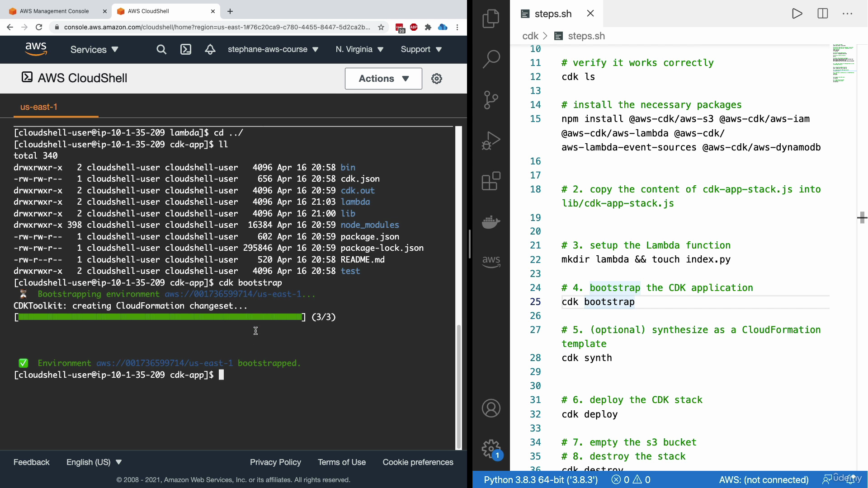Click 'package-lock.json' in terminal output
Screen dimensions: 868x488
[382, 248]
